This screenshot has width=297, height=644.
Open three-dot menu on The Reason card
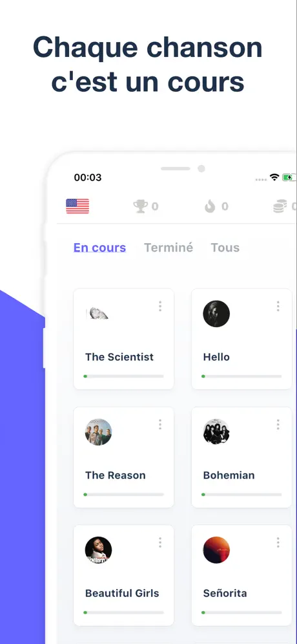click(x=160, y=424)
